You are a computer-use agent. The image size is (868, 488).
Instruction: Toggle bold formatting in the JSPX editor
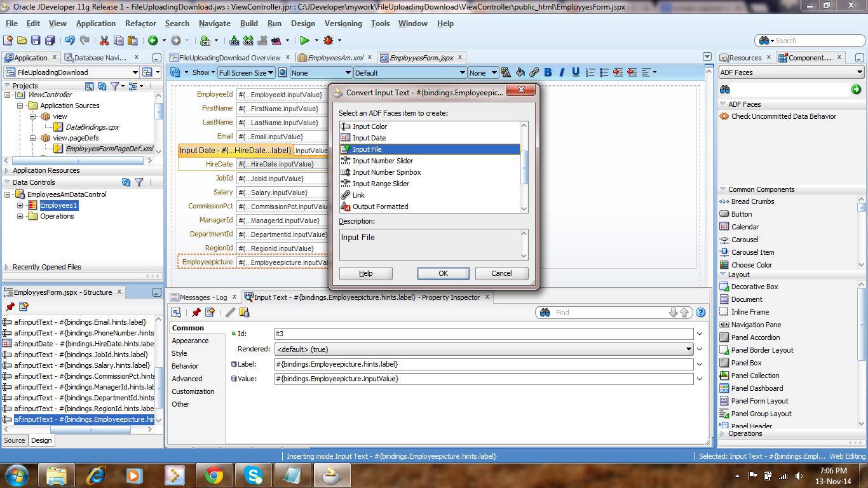tap(548, 72)
